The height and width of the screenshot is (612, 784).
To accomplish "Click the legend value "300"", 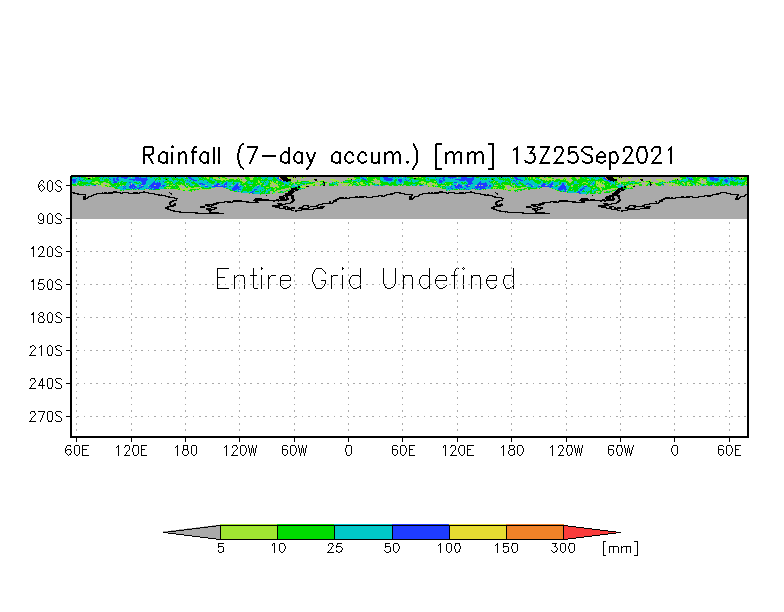I will tap(563, 548).
